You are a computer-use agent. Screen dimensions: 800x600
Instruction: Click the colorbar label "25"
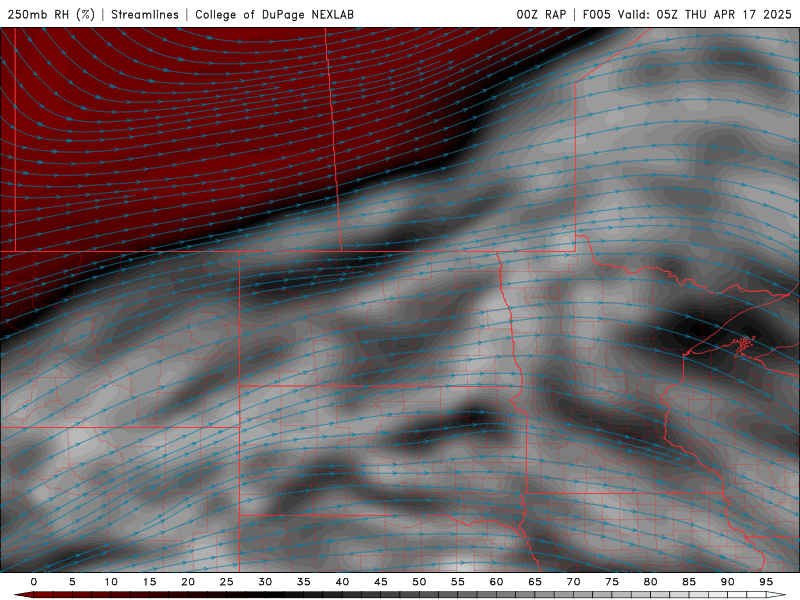[x=227, y=582]
